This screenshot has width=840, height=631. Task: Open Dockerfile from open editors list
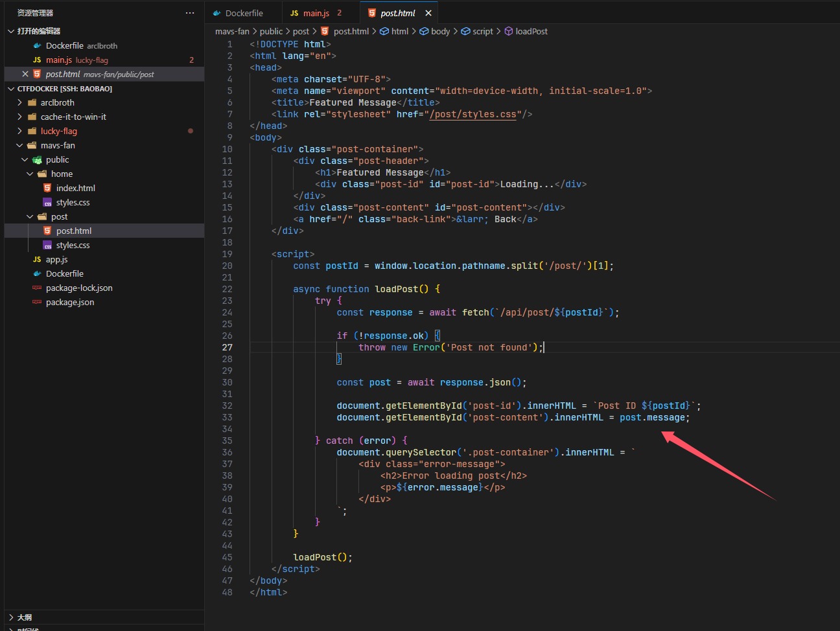(x=65, y=45)
